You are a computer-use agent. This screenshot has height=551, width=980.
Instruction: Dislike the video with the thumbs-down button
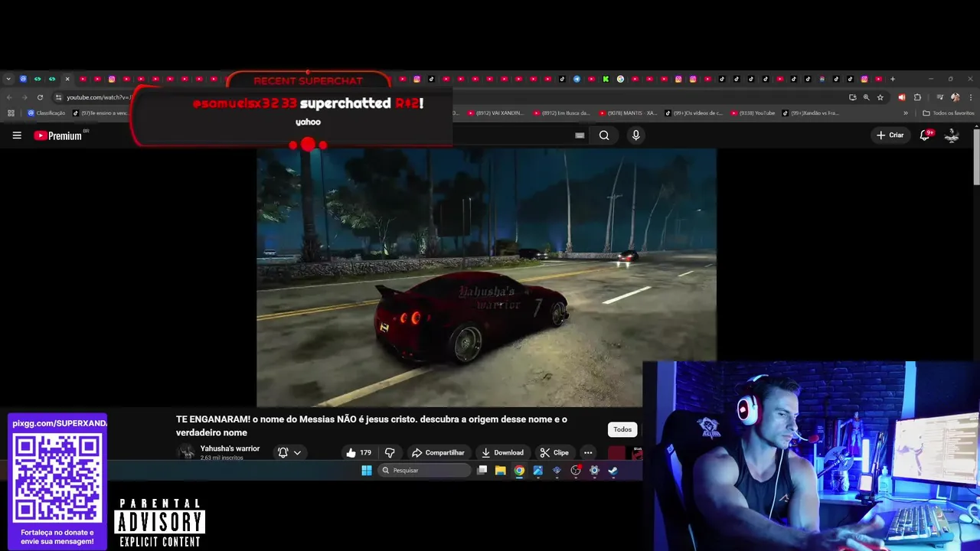[390, 452]
